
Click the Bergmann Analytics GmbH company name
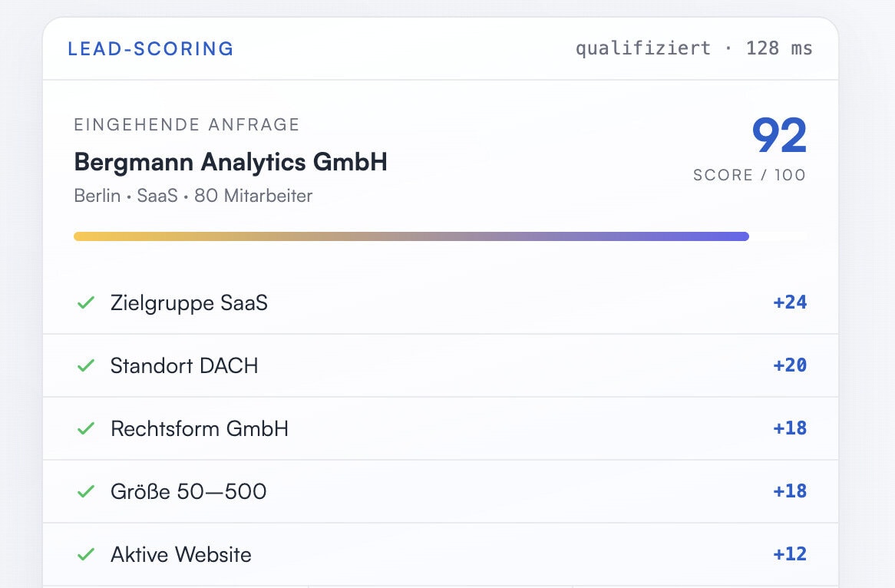230,161
